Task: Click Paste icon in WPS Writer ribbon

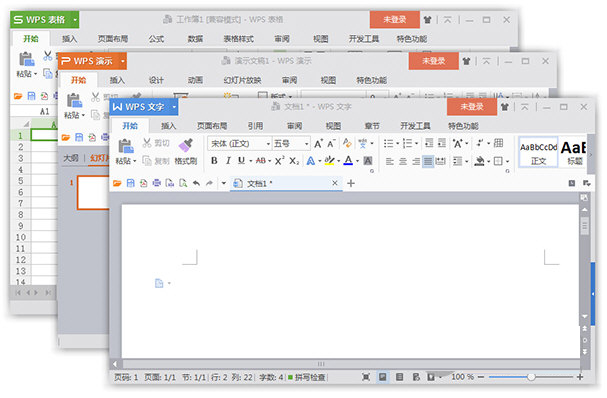Action: click(126, 146)
